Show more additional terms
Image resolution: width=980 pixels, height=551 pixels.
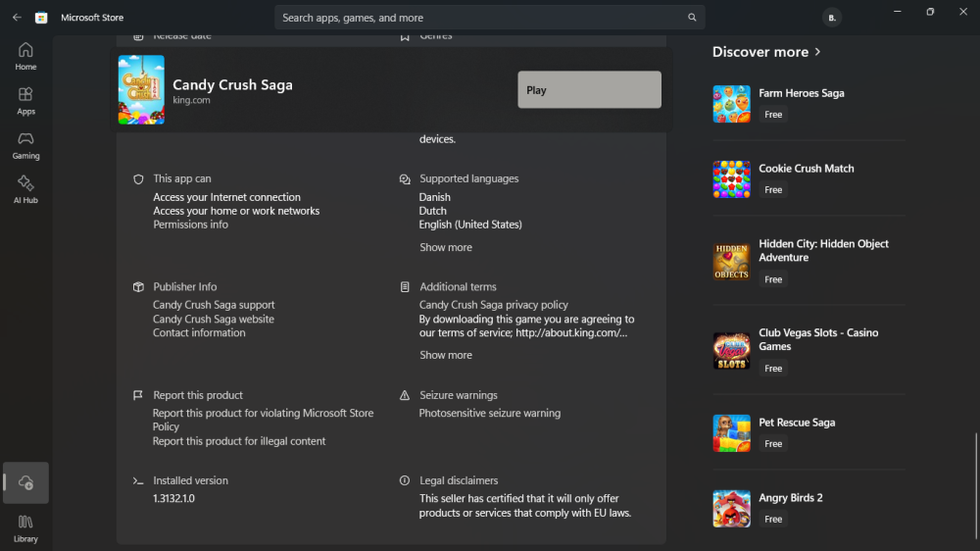(446, 355)
